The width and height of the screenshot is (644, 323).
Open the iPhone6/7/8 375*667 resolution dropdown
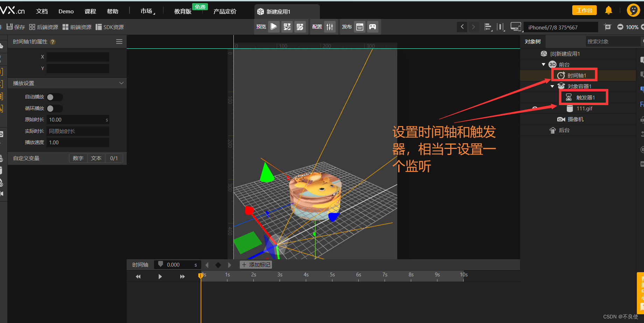[x=560, y=27]
